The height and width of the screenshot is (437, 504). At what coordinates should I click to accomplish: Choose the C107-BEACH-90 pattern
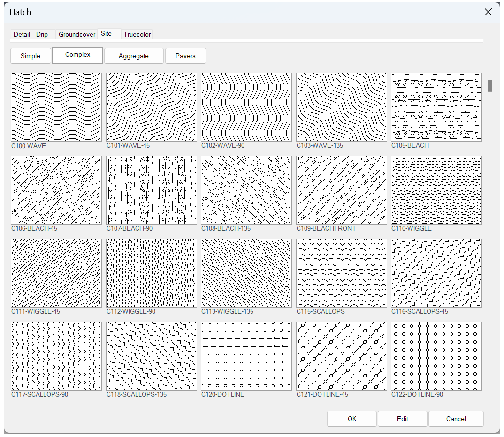[x=151, y=190]
